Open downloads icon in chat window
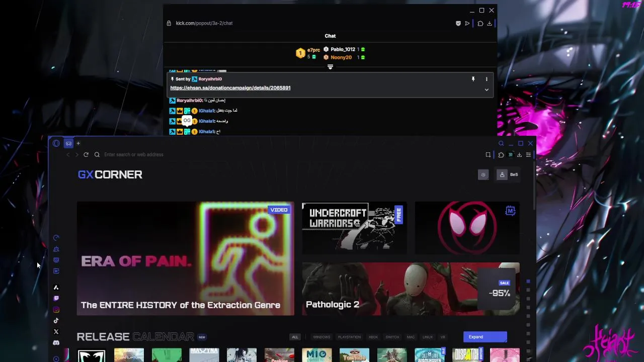 [x=490, y=23]
